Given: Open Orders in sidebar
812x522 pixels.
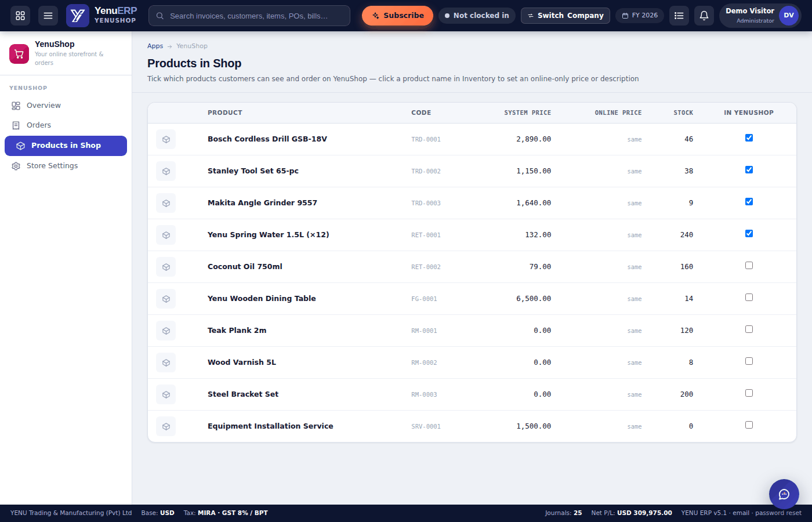Looking at the screenshot, I should click(66, 125).
